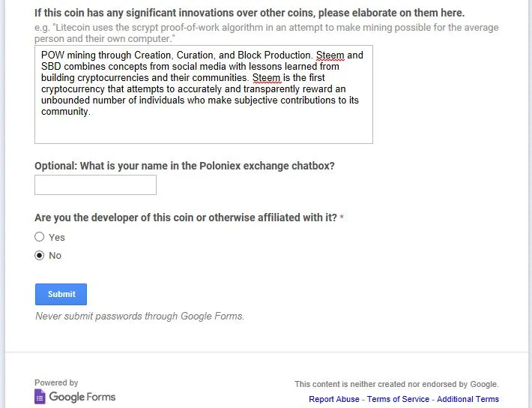532x408 pixels.
Task: Follow the Additional Terms link
Action: (x=468, y=399)
